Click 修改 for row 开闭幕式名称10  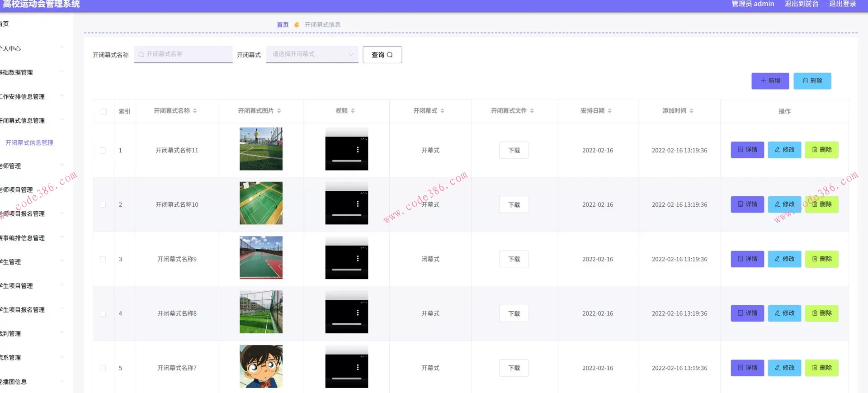784,204
